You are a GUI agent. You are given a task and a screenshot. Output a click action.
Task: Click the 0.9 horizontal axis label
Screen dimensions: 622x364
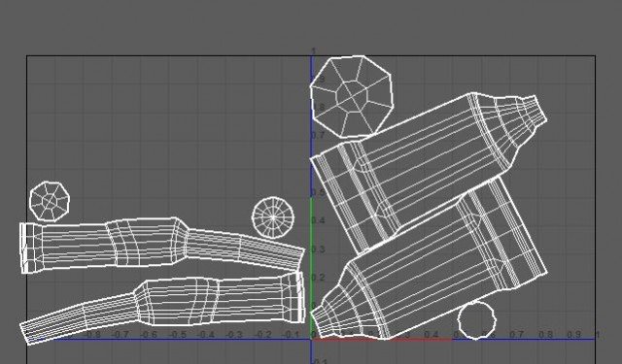pyautogui.click(x=573, y=335)
